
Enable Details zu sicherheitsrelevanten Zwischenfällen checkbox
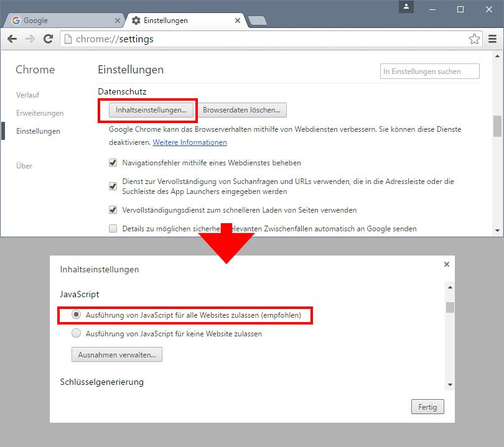click(113, 229)
